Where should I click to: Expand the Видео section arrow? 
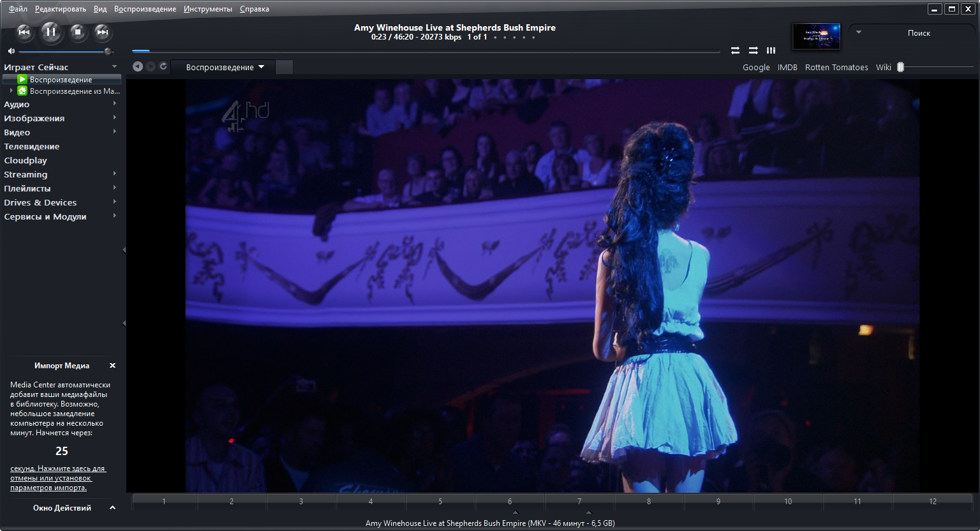pyautogui.click(x=115, y=131)
